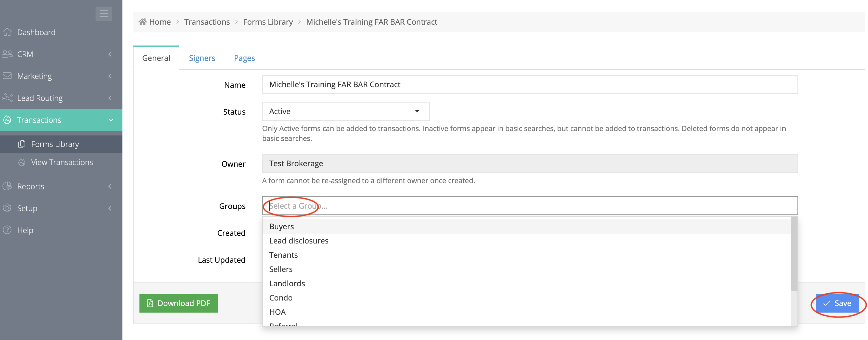868x340 pixels.
Task: Click the Dashboard house icon
Action: click(7, 32)
